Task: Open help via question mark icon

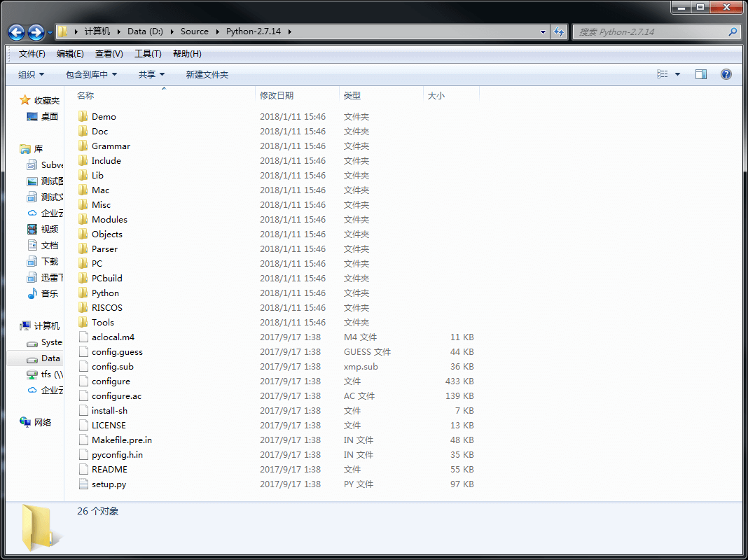Action: coord(726,74)
